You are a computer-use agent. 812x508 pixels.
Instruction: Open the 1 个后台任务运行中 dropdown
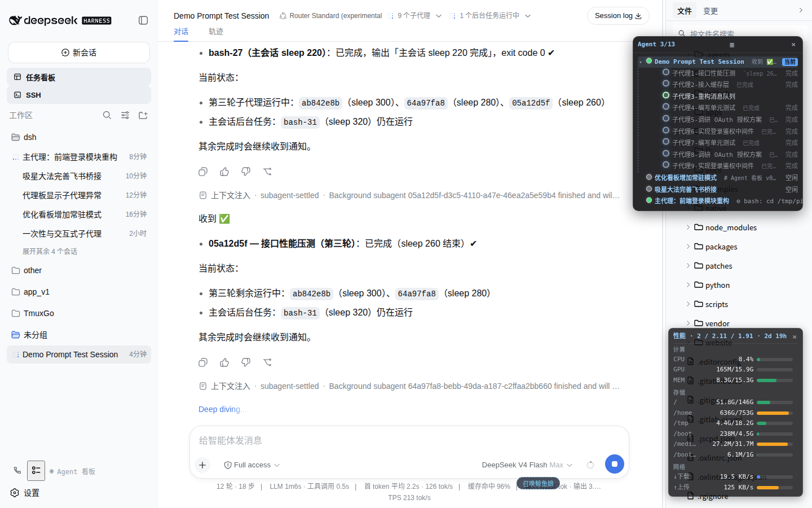(490, 16)
